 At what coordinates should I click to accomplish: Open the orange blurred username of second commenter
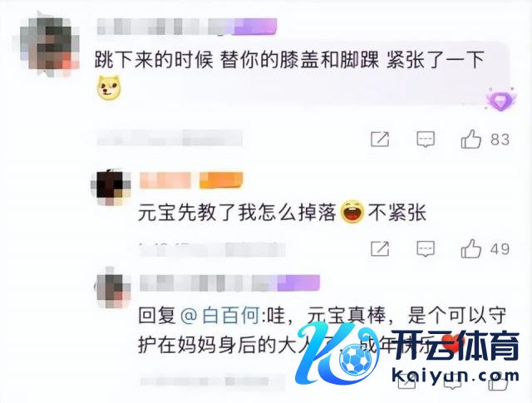click(165, 180)
